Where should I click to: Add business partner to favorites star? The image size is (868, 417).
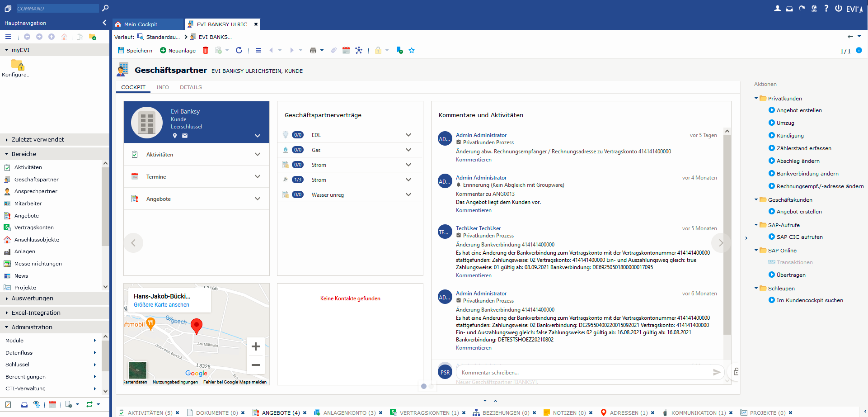[412, 50]
